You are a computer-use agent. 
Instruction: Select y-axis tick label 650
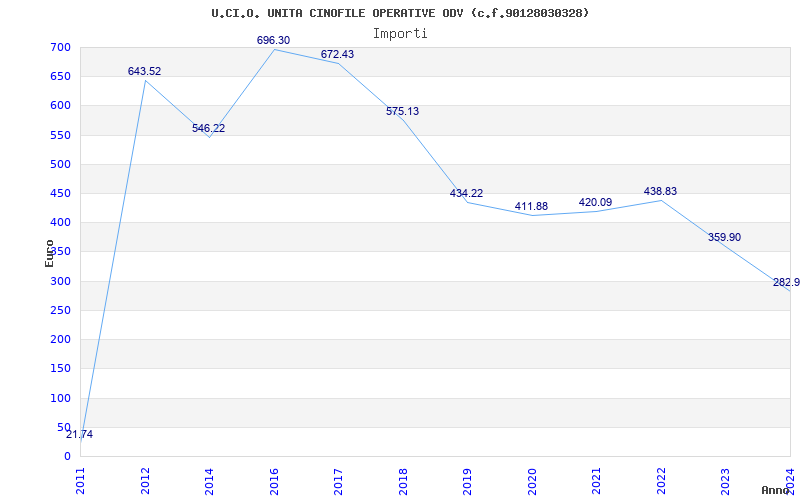pos(61,77)
